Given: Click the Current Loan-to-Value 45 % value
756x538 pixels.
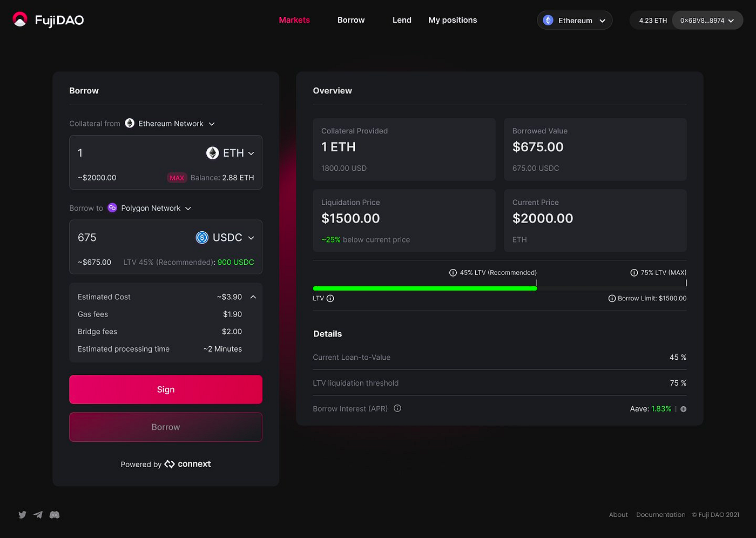Looking at the screenshot, I should [678, 358].
